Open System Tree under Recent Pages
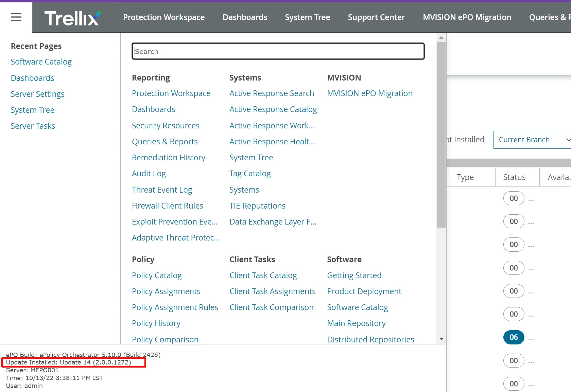The image size is (571, 392). click(x=32, y=110)
